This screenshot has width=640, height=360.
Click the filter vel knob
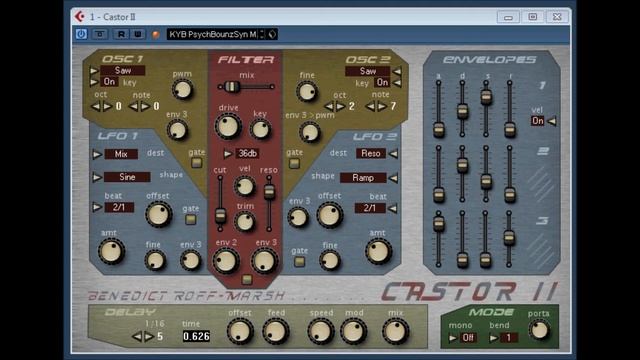coord(244,187)
